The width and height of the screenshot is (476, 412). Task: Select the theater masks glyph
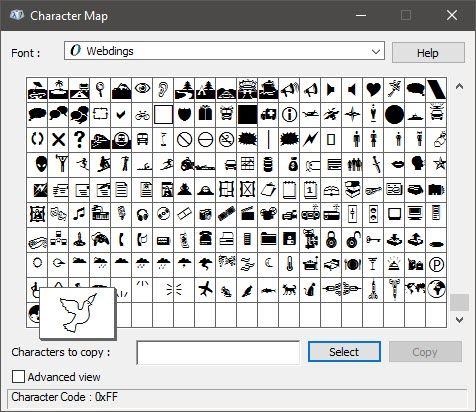pos(58,214)
